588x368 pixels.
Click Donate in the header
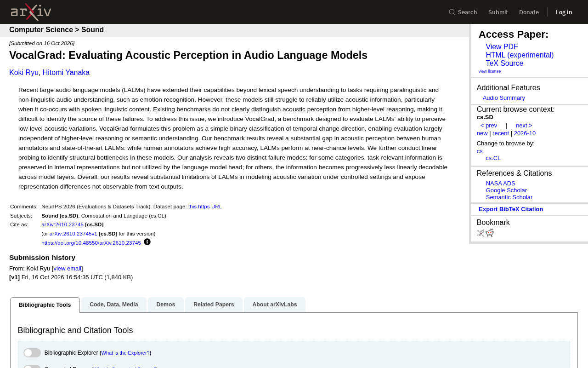[x=529, y=12]
